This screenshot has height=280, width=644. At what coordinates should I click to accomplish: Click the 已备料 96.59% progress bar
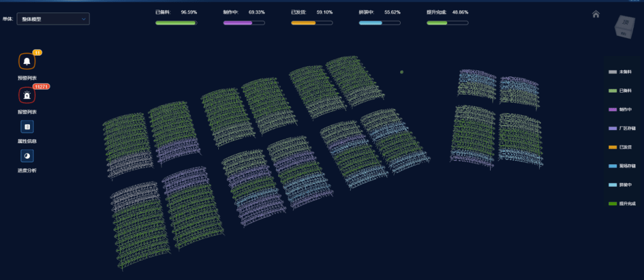tap(176, 23)
